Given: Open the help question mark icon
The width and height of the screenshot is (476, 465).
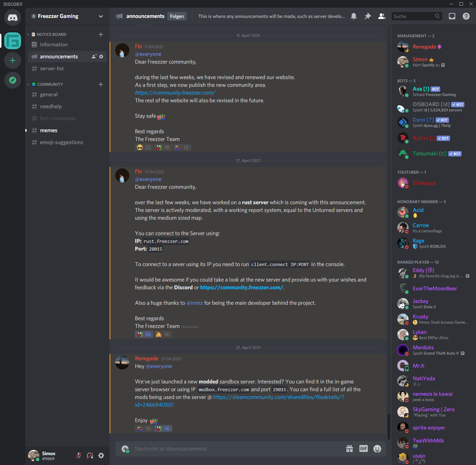Looking at the screenshot, I should (x=466, y=16).
